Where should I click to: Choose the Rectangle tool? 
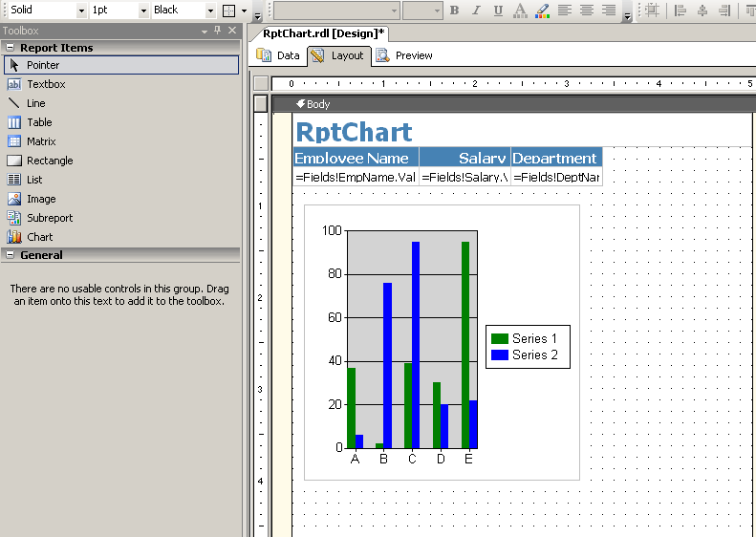point(50,161)
